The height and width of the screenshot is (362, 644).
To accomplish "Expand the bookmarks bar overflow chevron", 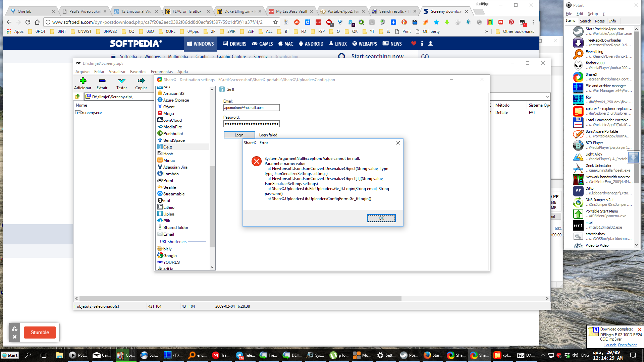I will point(486,32).
